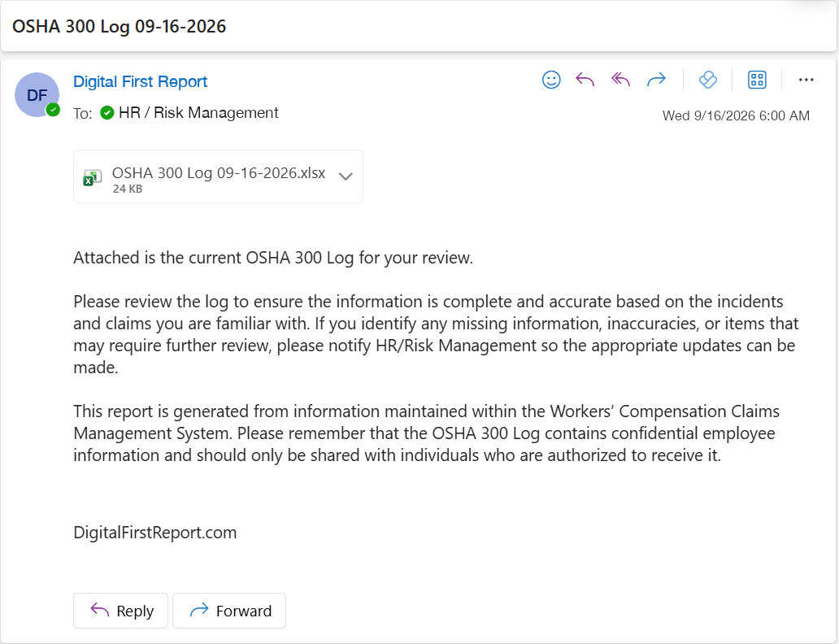Open the Digital First Report sender name
839x644 pixels.
140,81
